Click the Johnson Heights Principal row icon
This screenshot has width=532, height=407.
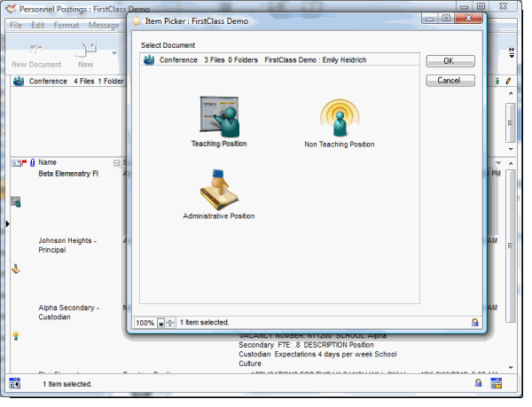pos(15,266)
